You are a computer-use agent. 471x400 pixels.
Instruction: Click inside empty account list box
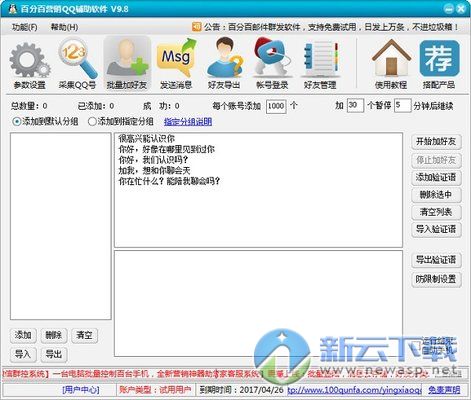click(x=61, y=226)
